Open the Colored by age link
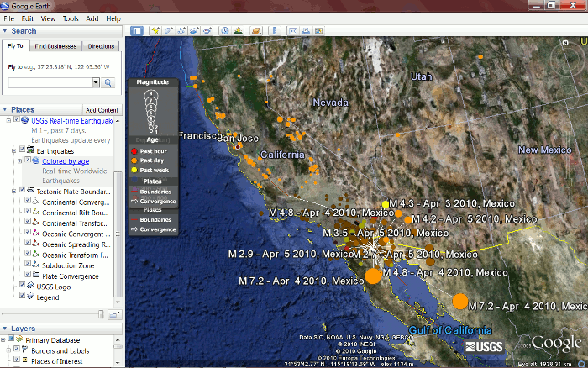This screenshot has height=368, width=588. tap(66, 161)
